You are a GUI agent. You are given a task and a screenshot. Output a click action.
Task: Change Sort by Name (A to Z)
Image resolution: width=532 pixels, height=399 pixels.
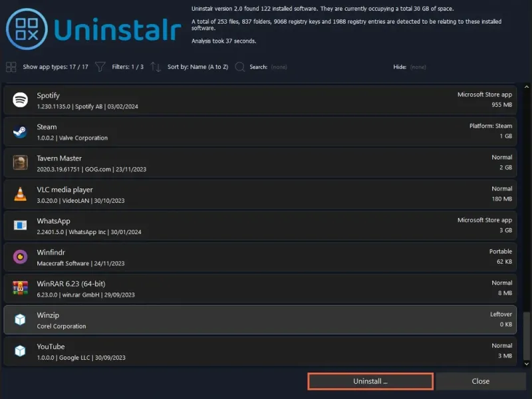[x=198, y=67]
